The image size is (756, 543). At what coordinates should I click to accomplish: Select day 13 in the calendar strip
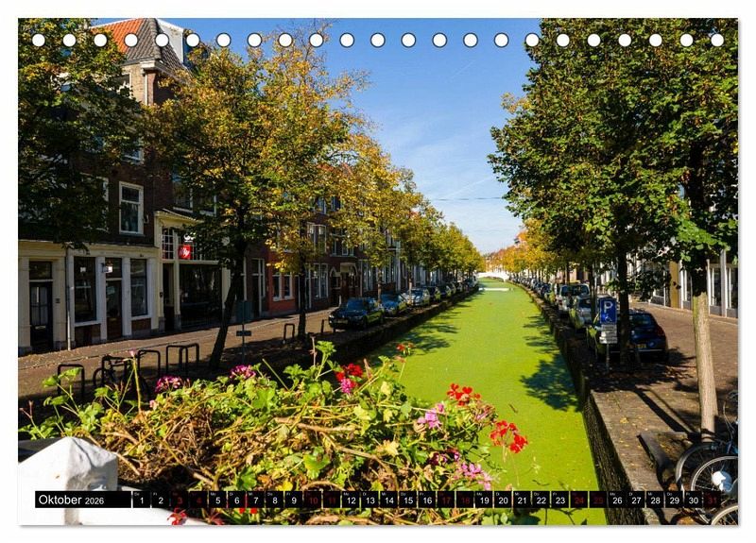pyautogui.click(x=369, y=500)
